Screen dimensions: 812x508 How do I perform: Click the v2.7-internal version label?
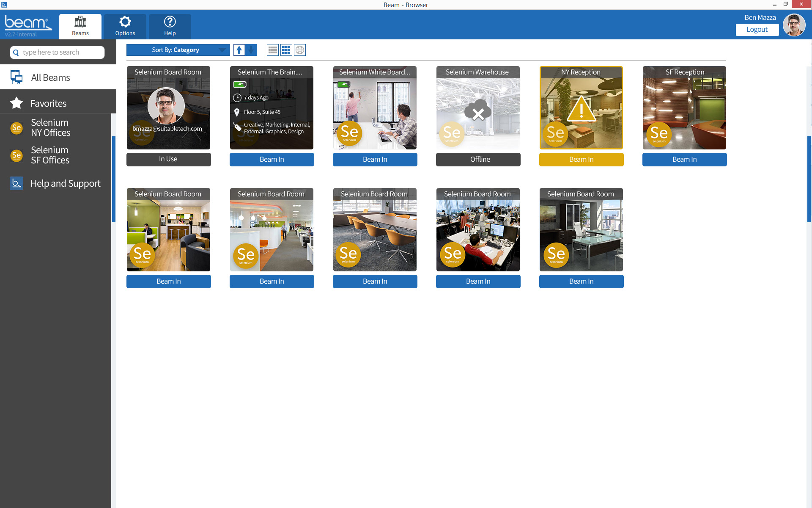pyautogui.click(x=21, y=34)
